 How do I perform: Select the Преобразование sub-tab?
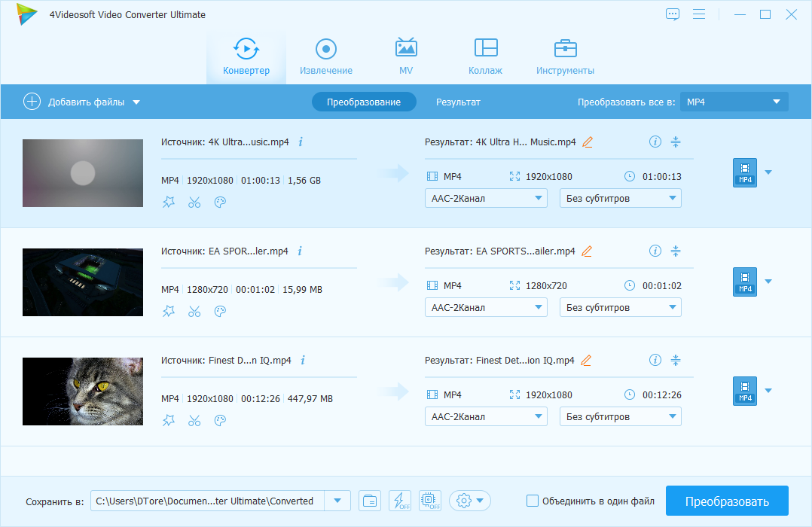click(x=364, y=102)
